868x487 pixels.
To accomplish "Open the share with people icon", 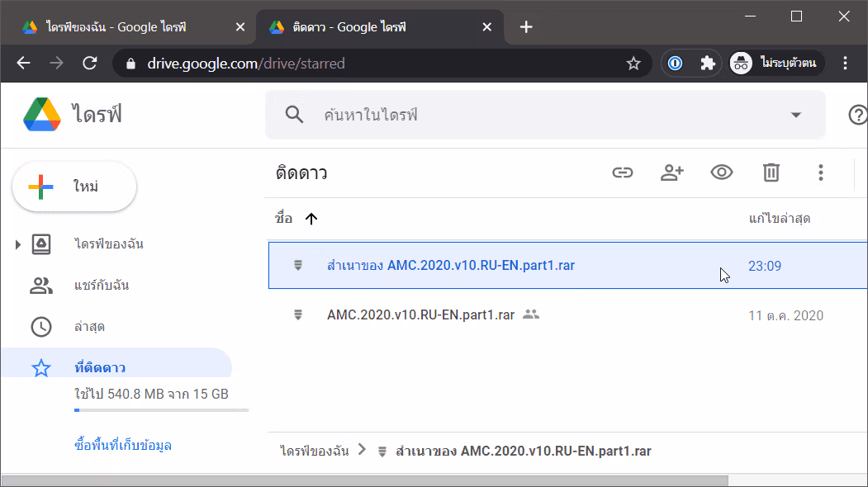I will coord(672,173).
